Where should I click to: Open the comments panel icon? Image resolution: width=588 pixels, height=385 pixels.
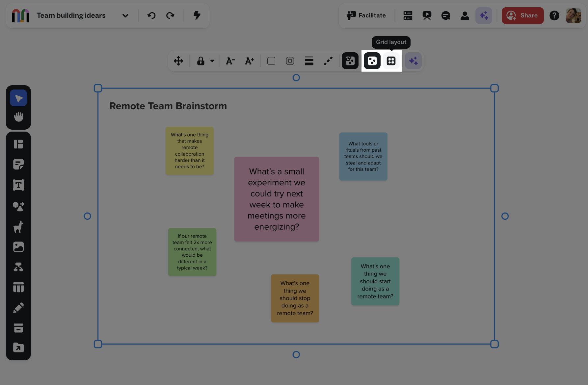446,15
